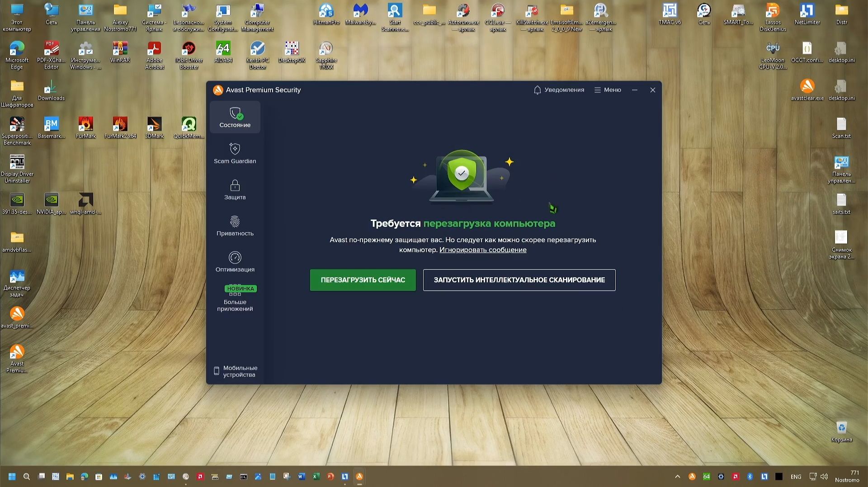Image resolution: width=868 pixels, height=487 pixels.
Task: Select the Basemark desktop icon
Action: coord(51,128)
